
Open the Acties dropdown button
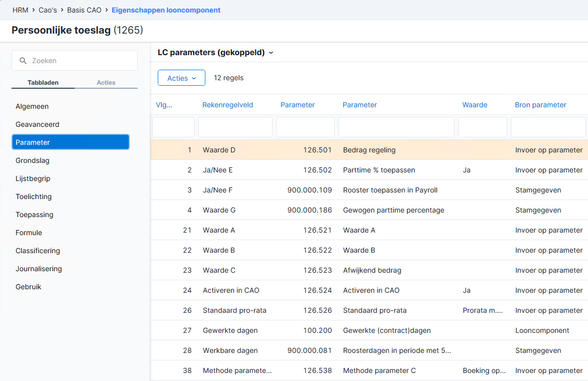click(181, 78)
